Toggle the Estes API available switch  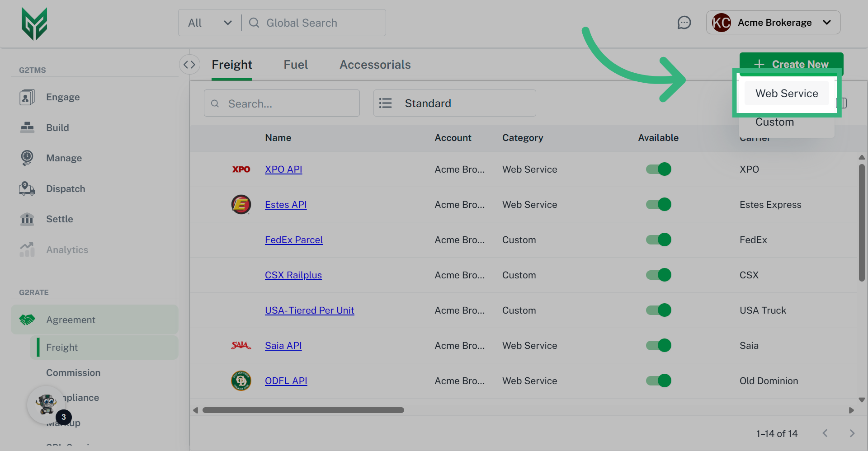click(658, 204)
